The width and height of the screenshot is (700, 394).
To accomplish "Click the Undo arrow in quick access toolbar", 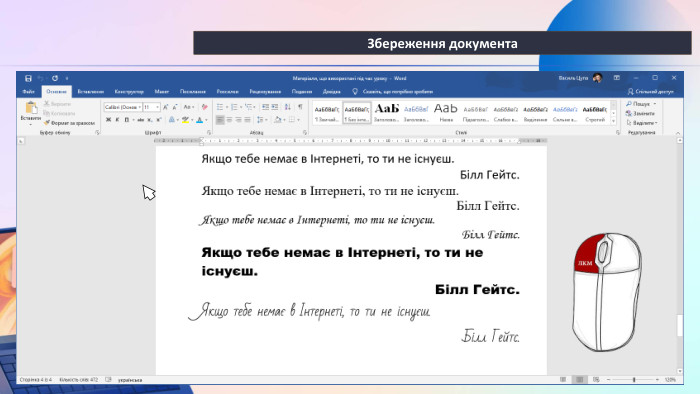I will tap(40, 78).
